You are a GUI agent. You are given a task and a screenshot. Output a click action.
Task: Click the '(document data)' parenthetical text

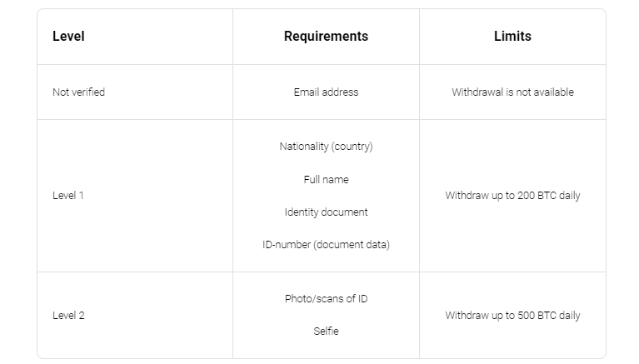(x=352, y=245)
